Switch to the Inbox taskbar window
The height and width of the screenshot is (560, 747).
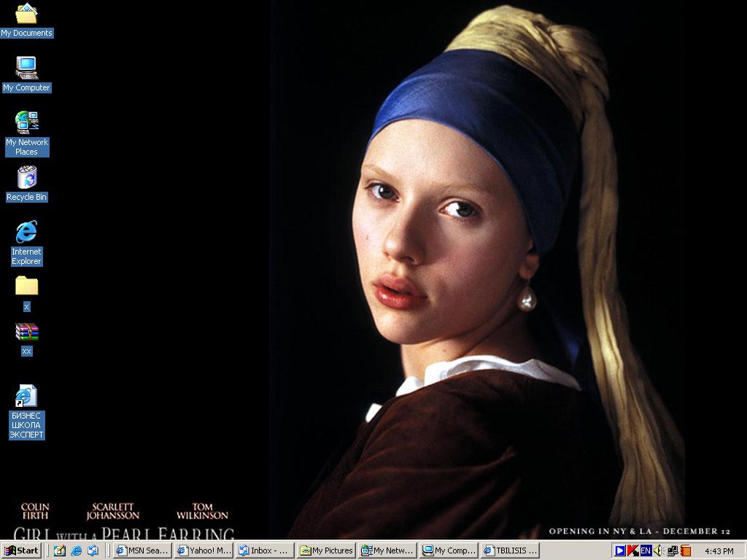point(265,551)
